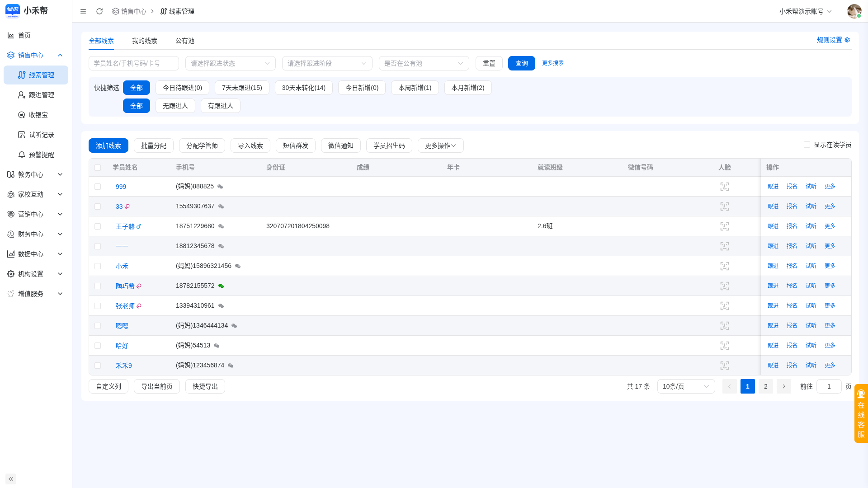
Task: Switch to the 我的线索 tab
Action: tap(145, 41)
